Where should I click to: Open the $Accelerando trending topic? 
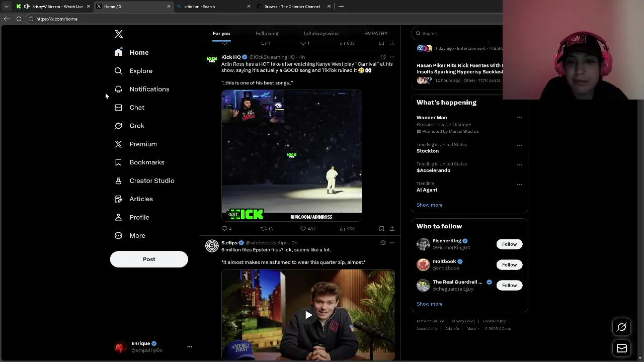(x=434, y=170)
